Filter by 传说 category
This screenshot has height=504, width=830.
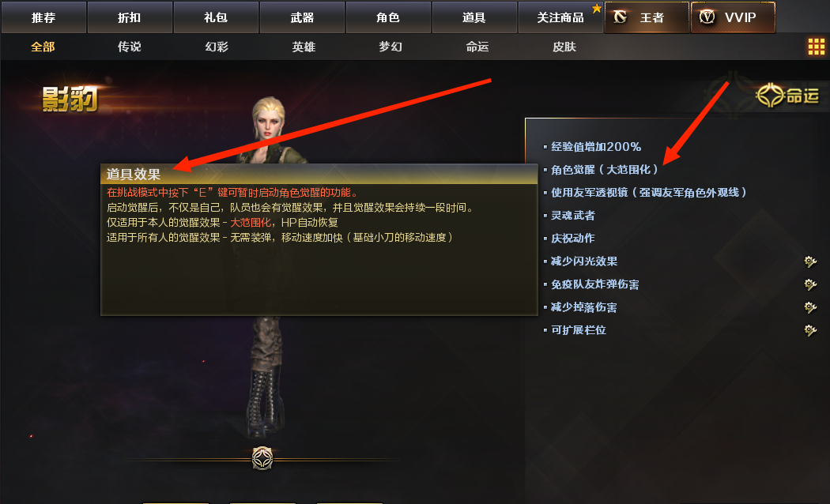click(129, 47)
